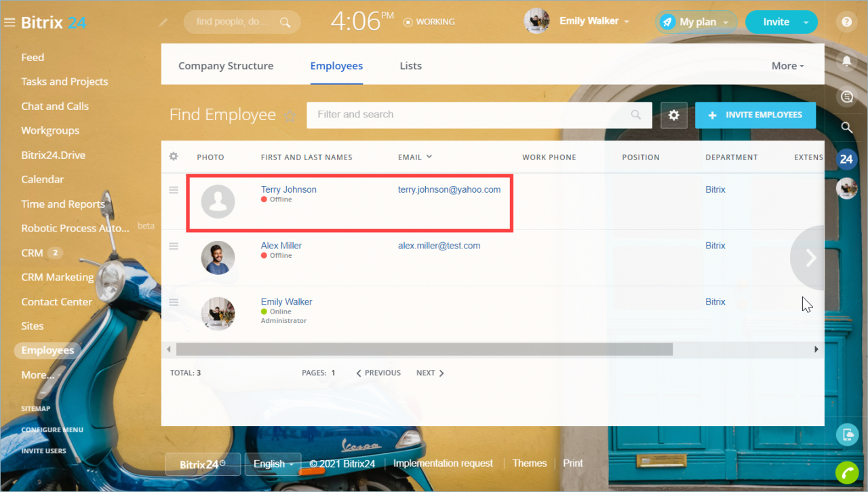868x492 pixels.
Task: Select the Employees tab
Action: click(336, 66)
